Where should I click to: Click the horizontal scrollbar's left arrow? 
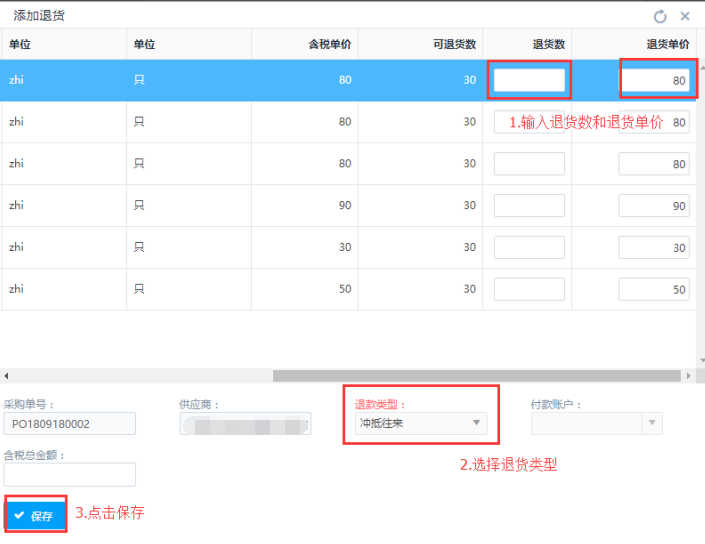tap(7, 376)
